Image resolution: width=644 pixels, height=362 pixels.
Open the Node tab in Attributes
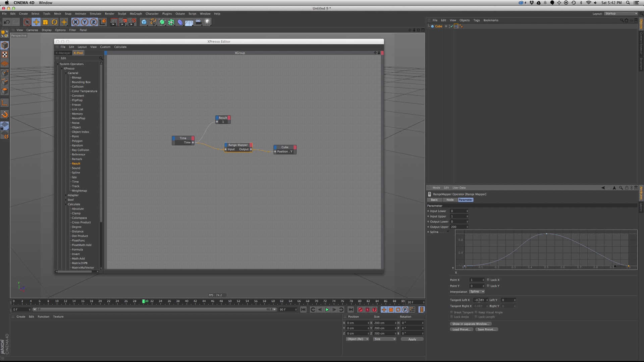click(450, 200)
